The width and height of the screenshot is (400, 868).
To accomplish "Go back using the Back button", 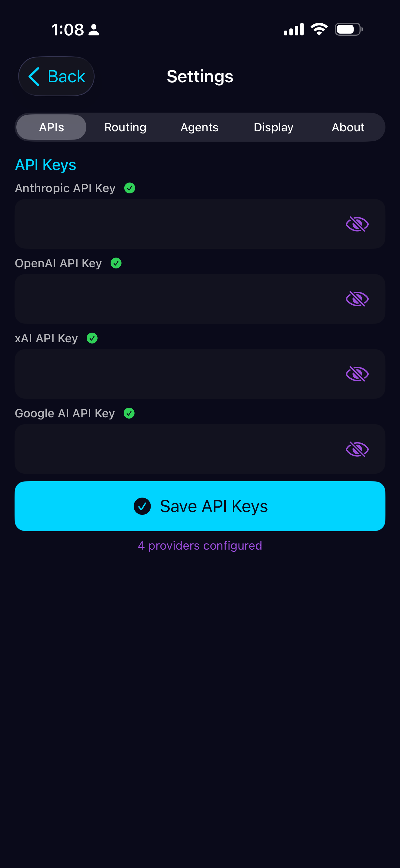I will [x=56, y=76].
